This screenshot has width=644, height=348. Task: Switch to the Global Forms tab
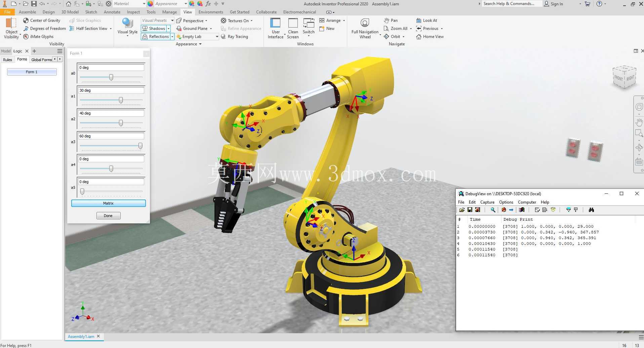(x=42, y=59)
